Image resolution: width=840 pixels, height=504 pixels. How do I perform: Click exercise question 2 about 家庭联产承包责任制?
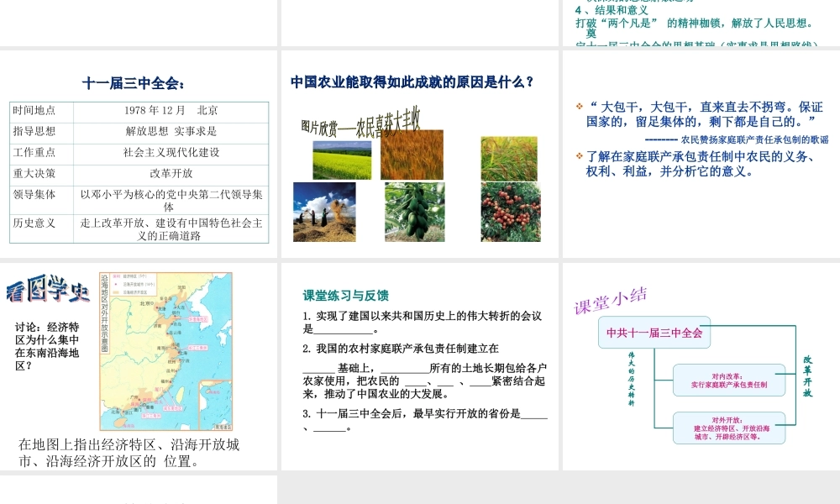[x=424, y=371]
